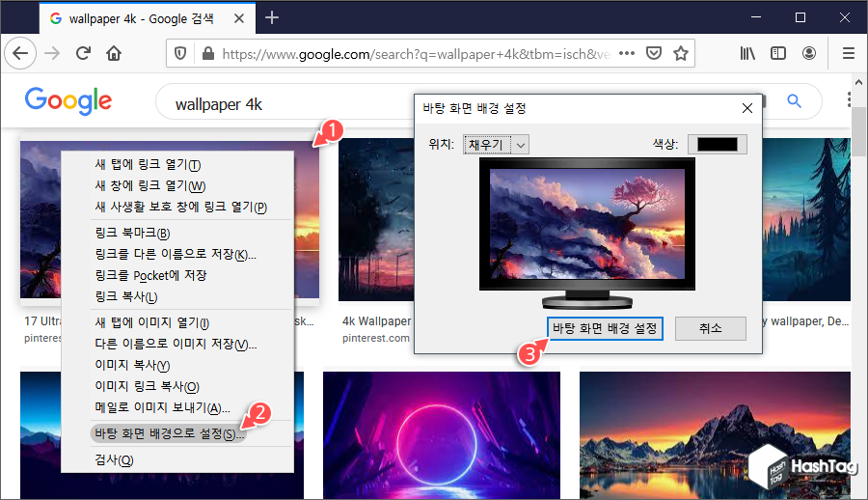Open the black 색상 color picker

[717, 144]
